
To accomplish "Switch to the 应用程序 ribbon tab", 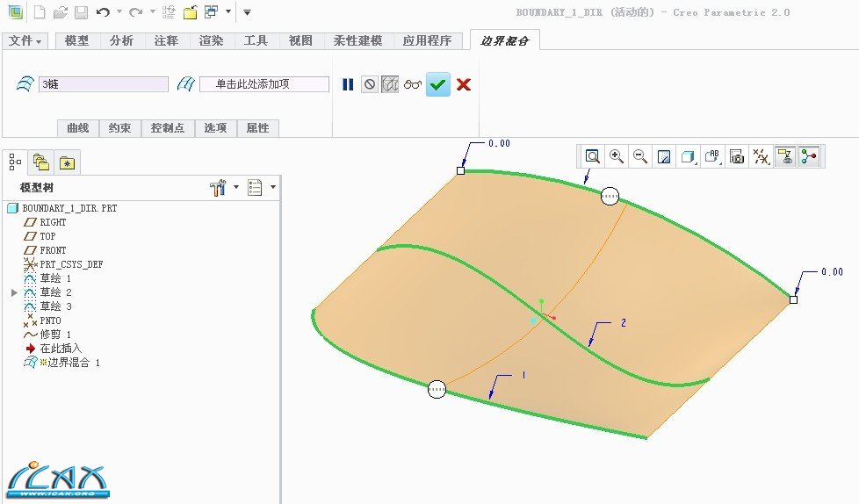I will (x=428, y=41).
